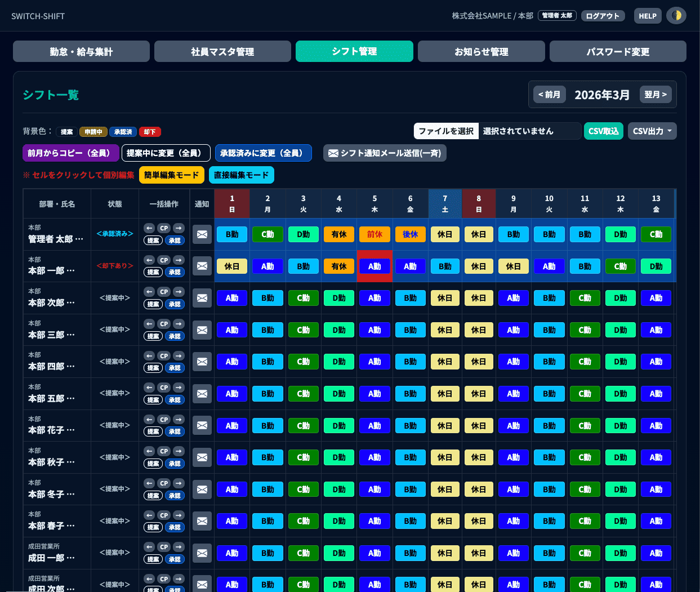Select the red A勤 cell on day 5
Image resolution: width=700 pixels, height=592 pixels.
374,266
